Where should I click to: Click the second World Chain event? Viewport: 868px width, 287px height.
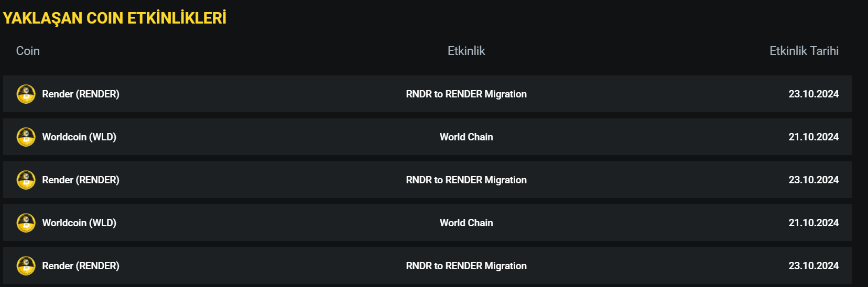[466, 223]
